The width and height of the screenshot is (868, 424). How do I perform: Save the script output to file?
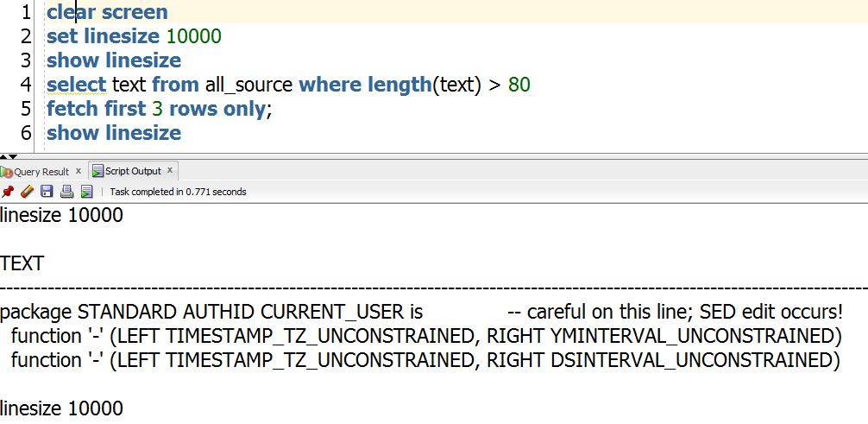47,192
